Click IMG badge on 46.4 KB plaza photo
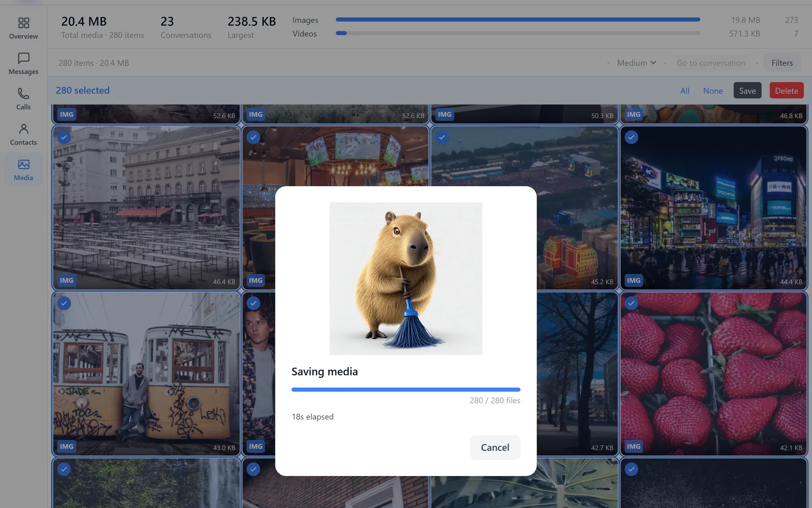This screenshot has height=508, width=812. (x=67, y=280)
